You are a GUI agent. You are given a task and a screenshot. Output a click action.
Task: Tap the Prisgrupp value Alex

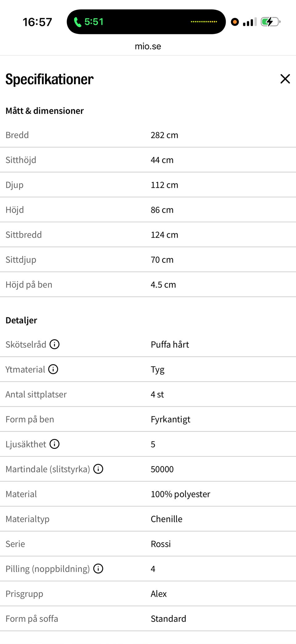pos(158,593)
